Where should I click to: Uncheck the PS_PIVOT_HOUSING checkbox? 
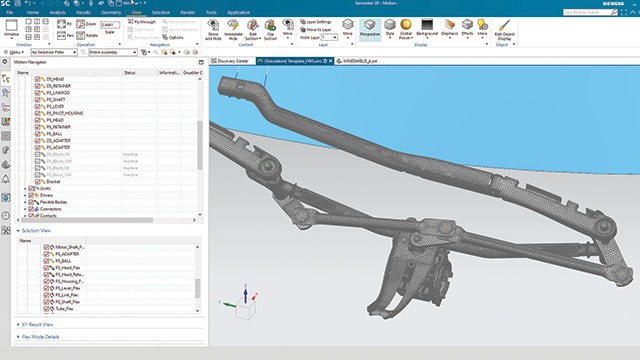[38, 113]
